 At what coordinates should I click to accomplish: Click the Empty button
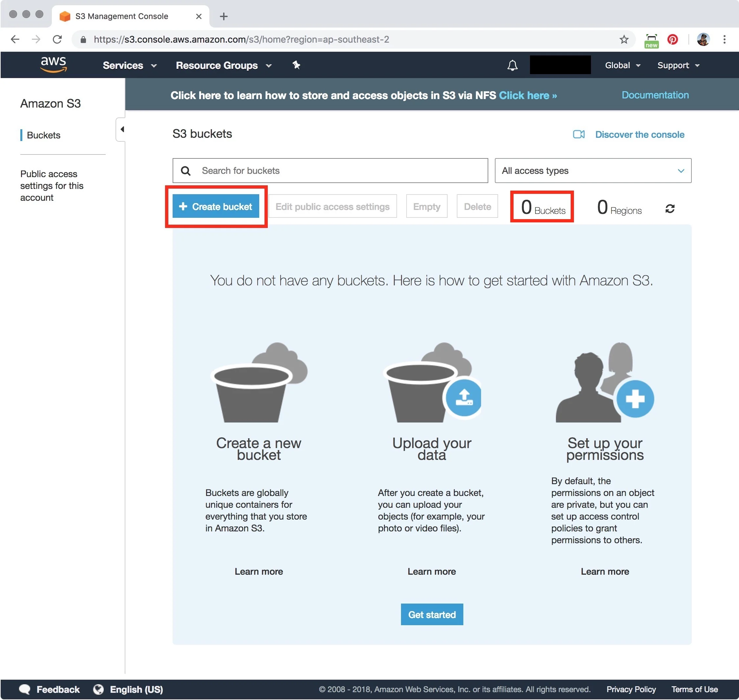(x=427, y=206)
